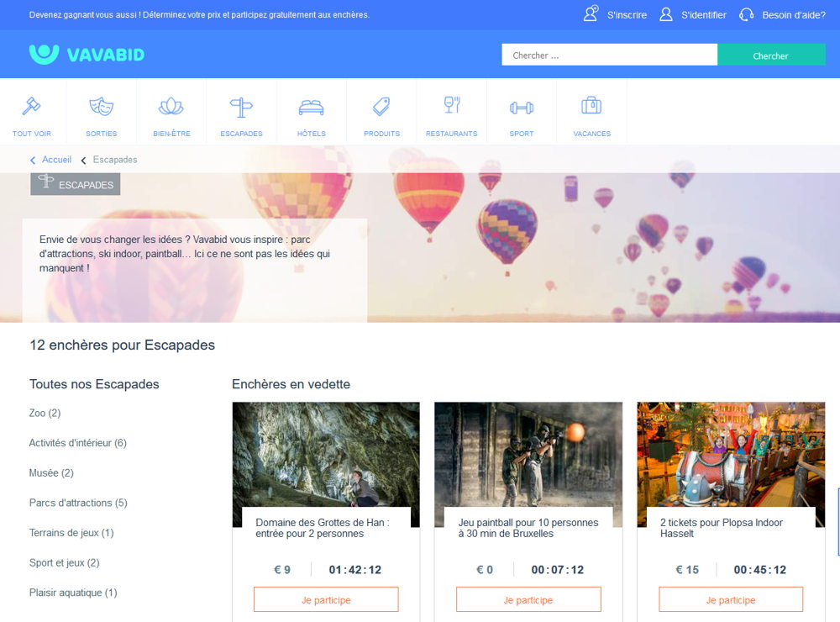Image resolution: width=840 pixels, height=622 pixels.
Task: Open the TOUT VOIR category label
Action: [x=32, y=134]
